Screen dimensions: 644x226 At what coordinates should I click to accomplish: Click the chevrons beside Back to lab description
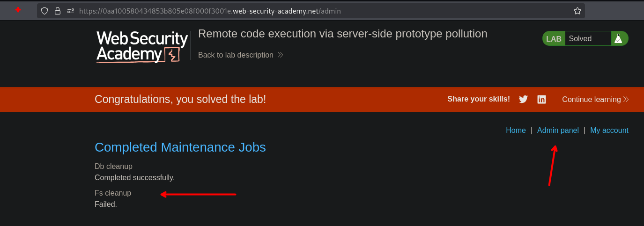280,55
